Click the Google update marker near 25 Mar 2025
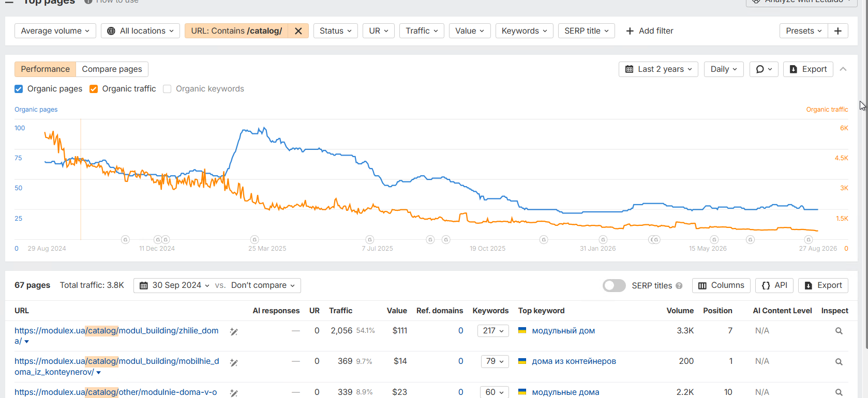 (255, 239)
